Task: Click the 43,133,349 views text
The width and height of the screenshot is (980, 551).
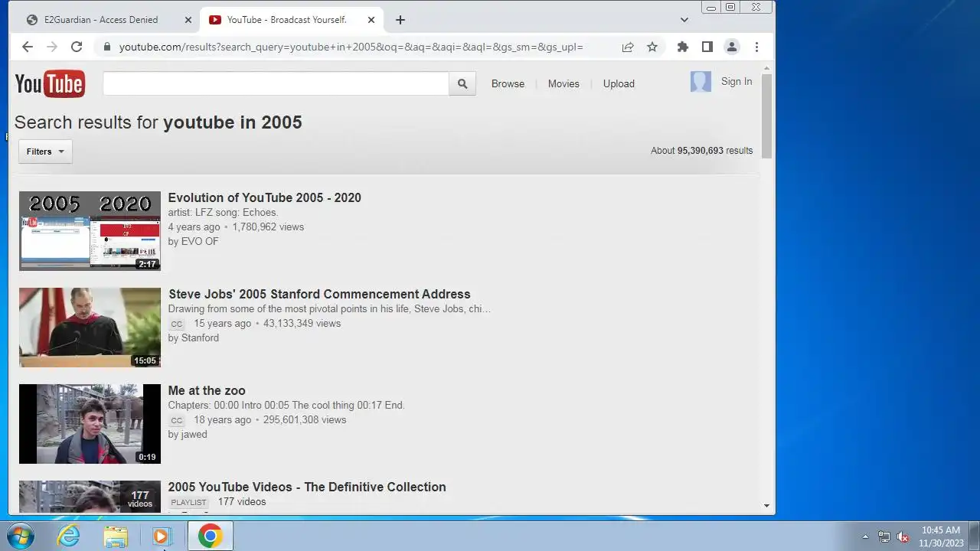Action: 302,323
